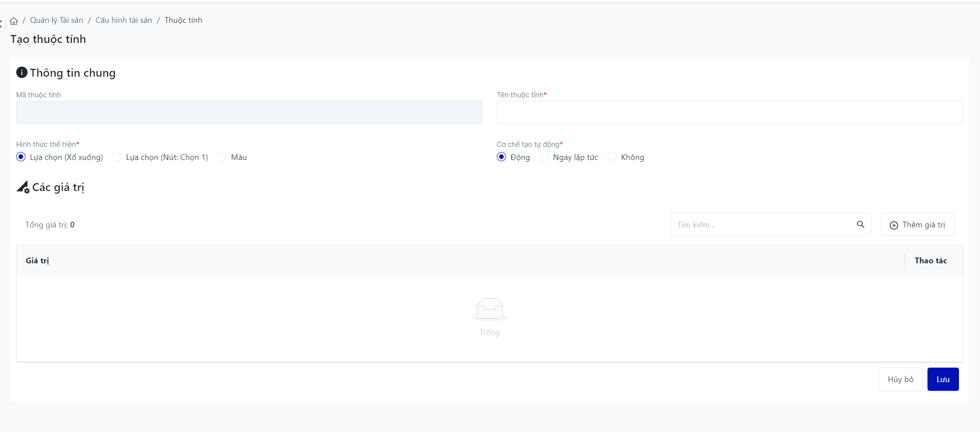
Task: Click the search magnifier icon
Action: click(x=860, y=224)
